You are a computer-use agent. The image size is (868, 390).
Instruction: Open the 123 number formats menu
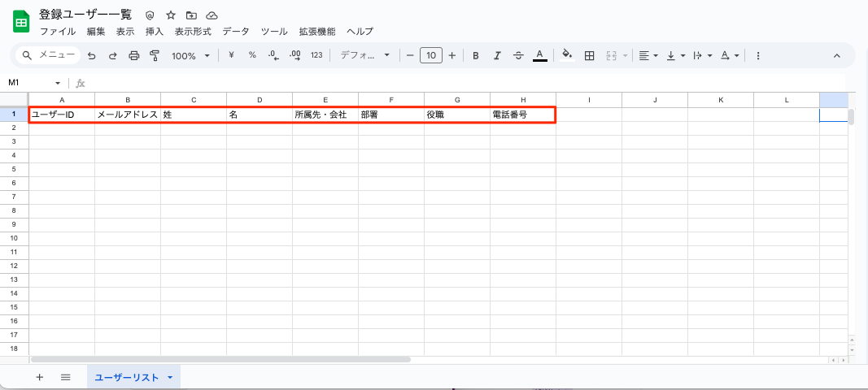[x=316, y=55]
